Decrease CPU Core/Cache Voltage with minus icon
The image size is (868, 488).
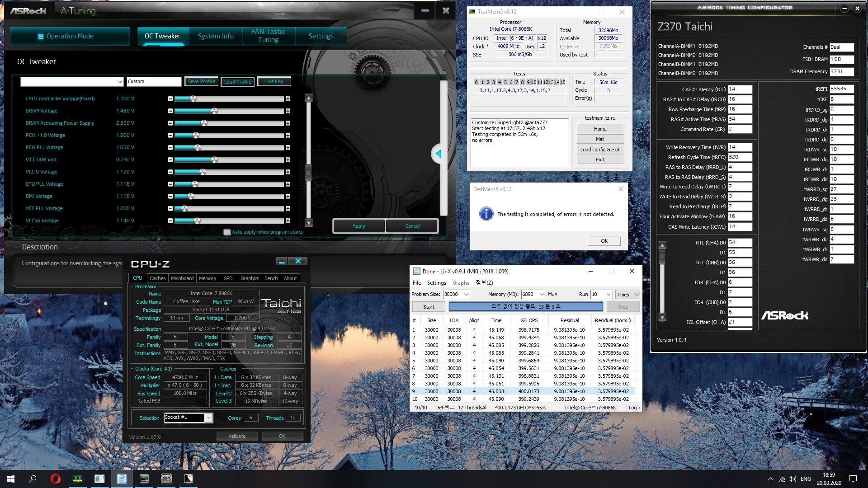pyautogui.click(x=170, y=99)
